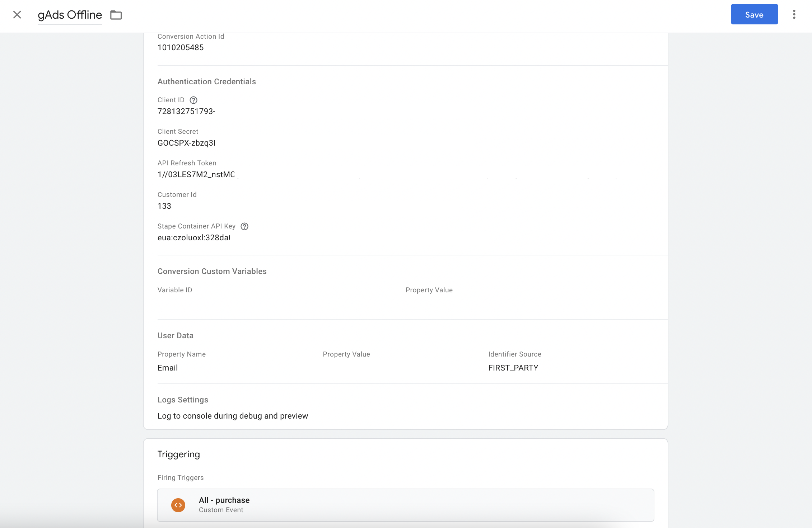Open the three-dot options menu
This screenshot has width=812, height=528.
pos(794,14)
